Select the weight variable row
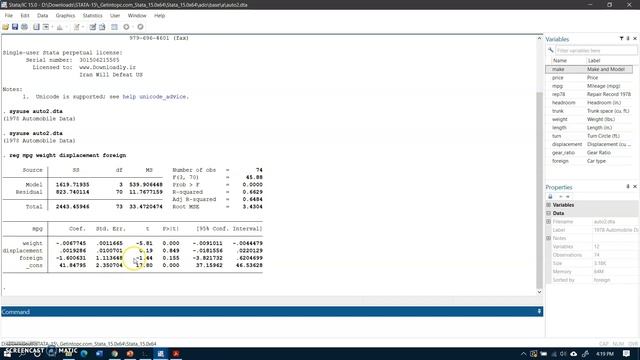Image resolution: width=640 pixels, height=360 pixels. pos(589,119)
